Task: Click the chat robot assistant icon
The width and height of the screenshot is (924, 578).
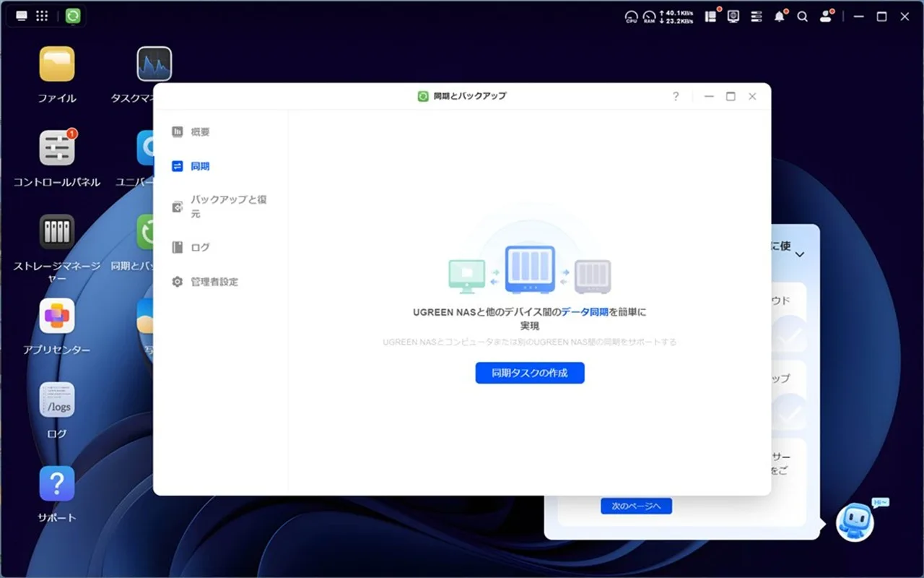Action: (855, 522)
